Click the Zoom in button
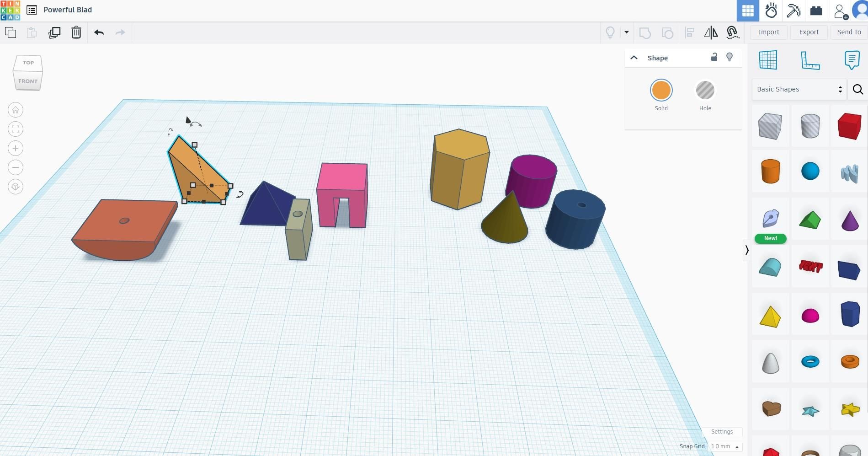This screenshot has height=456, width=868. (x=16, y=148)
